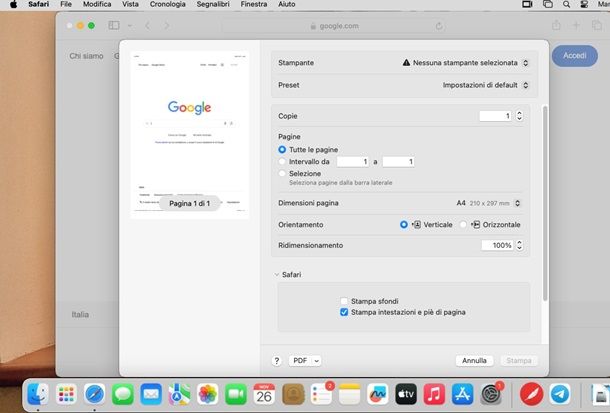The image size is (610, 413).
Task: Open Freeform from the Dock
Action: click(378, 394)
